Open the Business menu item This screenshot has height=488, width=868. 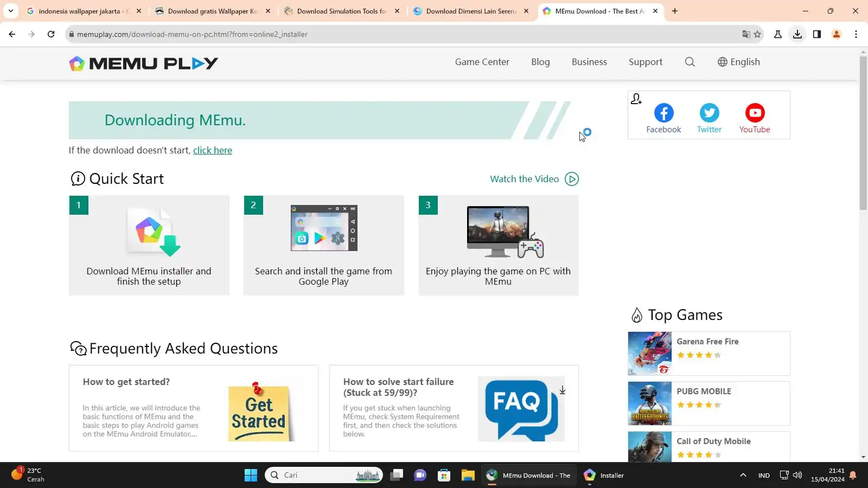pos(589,62)
